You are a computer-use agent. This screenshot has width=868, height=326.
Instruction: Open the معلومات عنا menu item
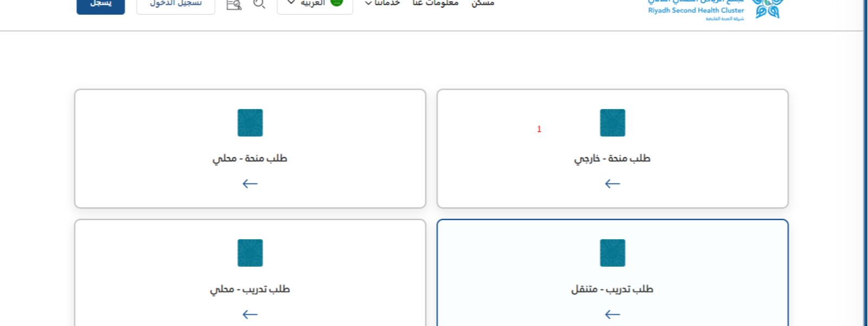(x=435, y=3)
